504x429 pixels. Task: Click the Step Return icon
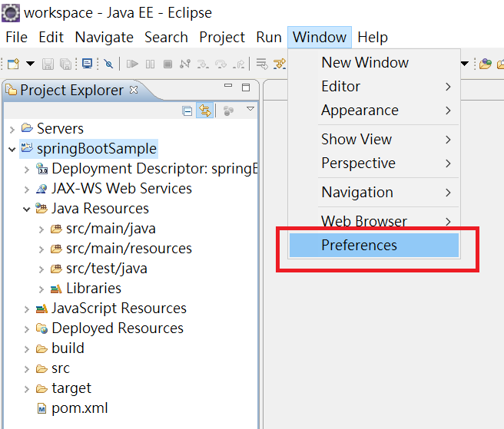coord(238,64)
